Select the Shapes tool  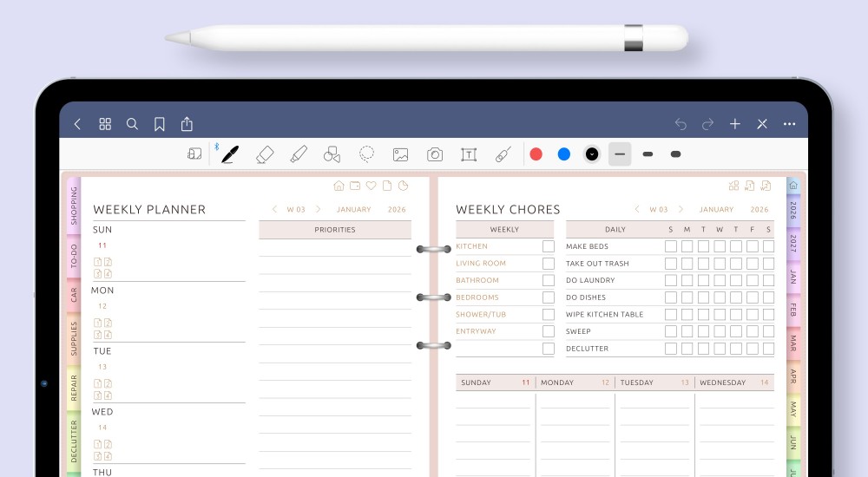[332, 154]
